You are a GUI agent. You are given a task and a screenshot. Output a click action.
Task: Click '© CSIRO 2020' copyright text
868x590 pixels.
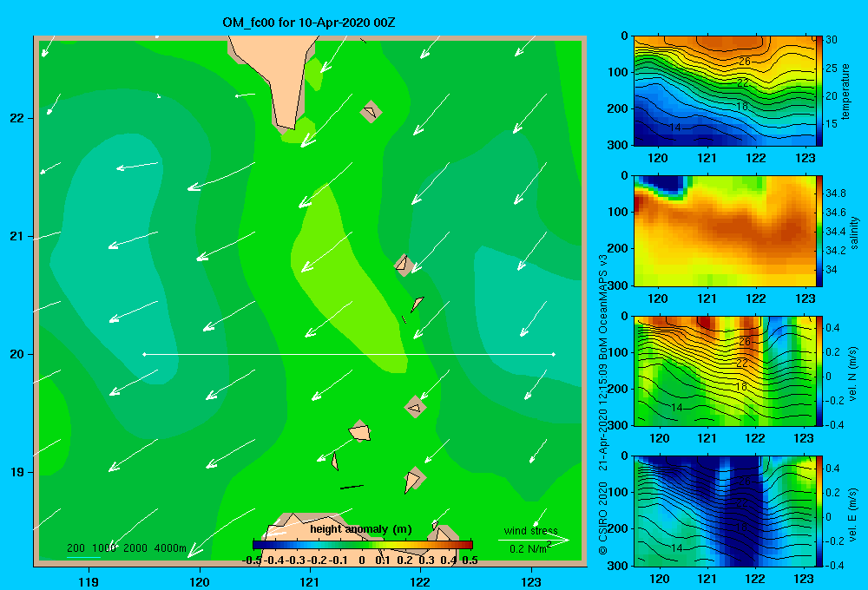[x=603, y=518]
